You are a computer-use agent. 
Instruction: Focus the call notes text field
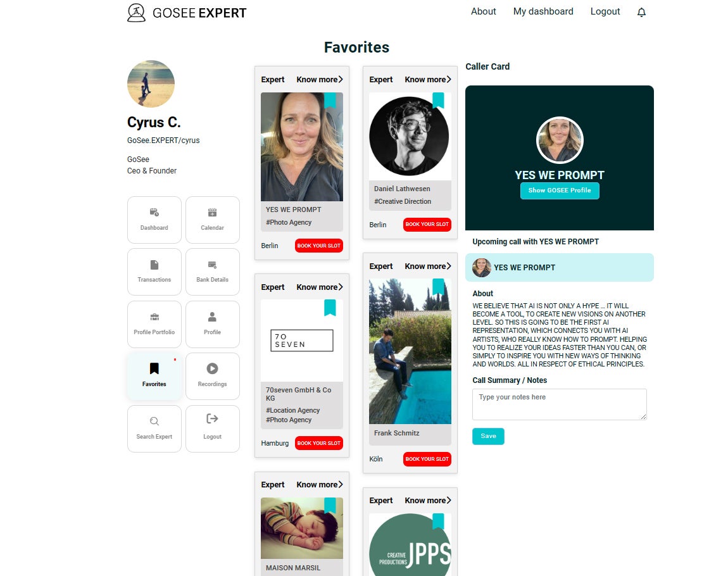point(560,404)
